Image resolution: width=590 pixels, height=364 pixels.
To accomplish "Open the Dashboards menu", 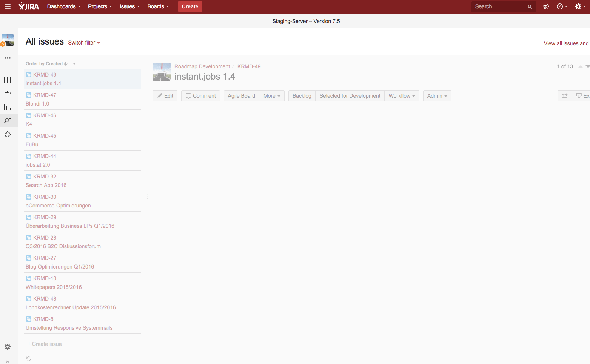I will click(64, 6).
